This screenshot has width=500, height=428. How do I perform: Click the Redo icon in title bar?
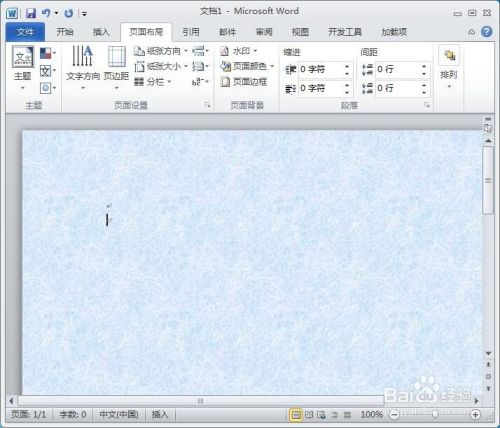(x=69, y=13)
